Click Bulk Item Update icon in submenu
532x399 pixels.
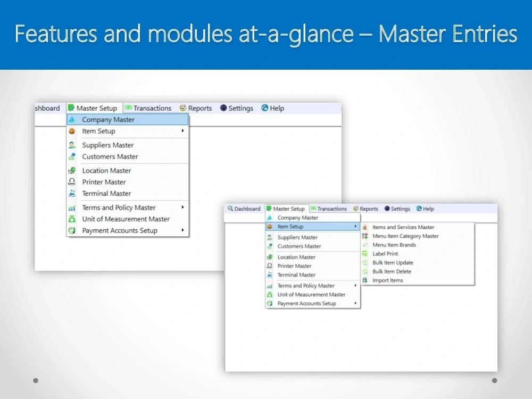click(x=365, y=263)
